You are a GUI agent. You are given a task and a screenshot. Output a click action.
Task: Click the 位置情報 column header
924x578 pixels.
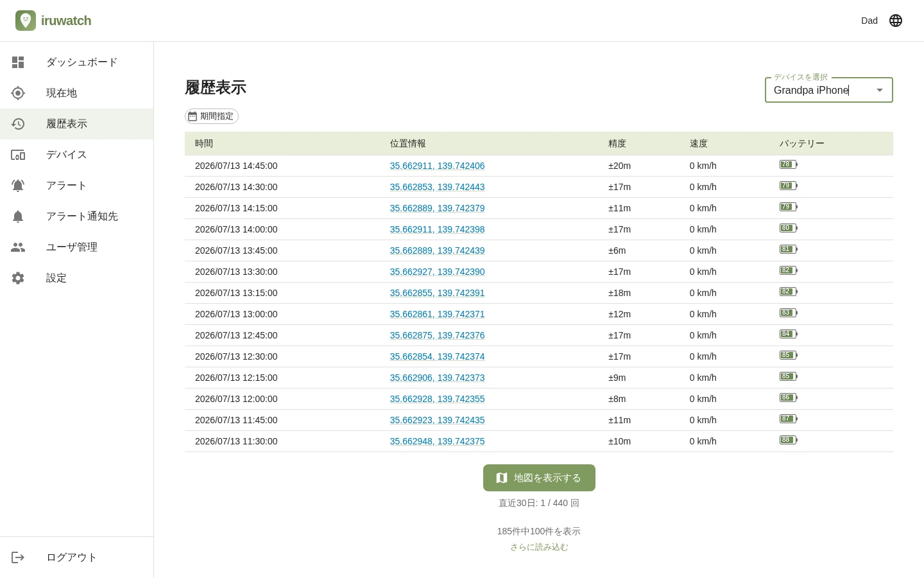[x=408, y=144]
